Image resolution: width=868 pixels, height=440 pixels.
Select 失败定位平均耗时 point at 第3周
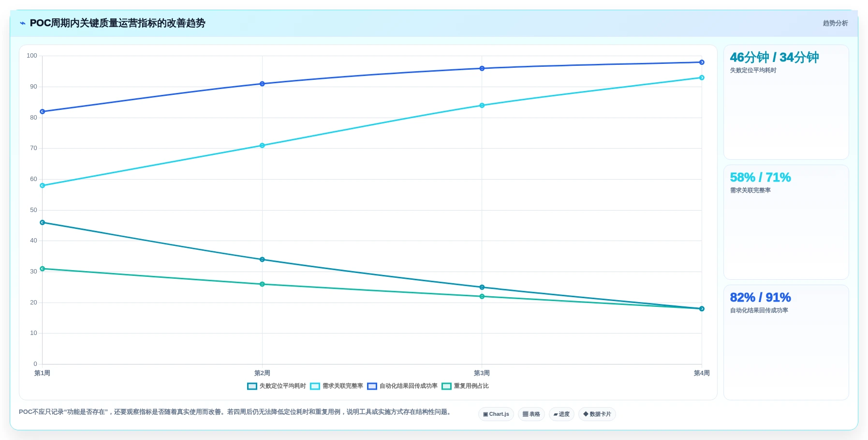(x=482, y=288)
